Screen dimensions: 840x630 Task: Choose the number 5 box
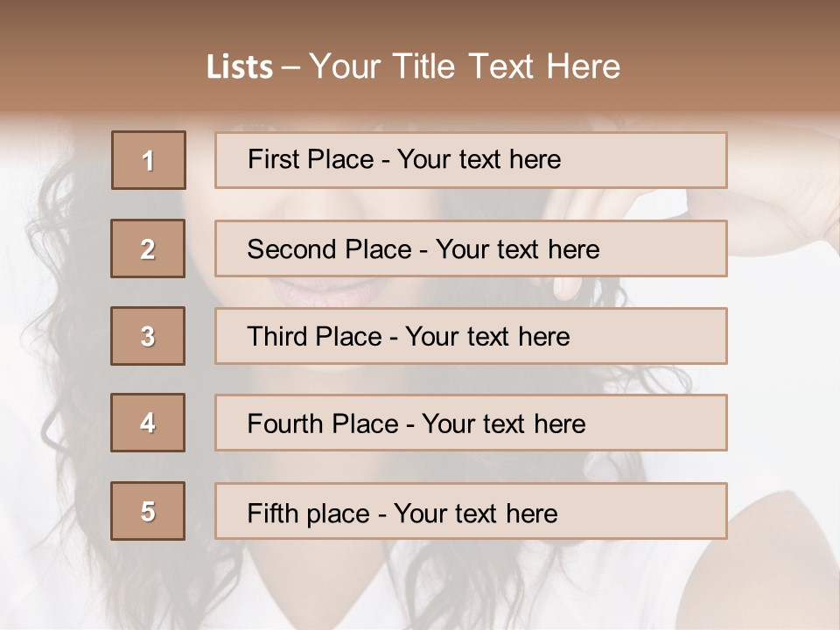point(148,511)
